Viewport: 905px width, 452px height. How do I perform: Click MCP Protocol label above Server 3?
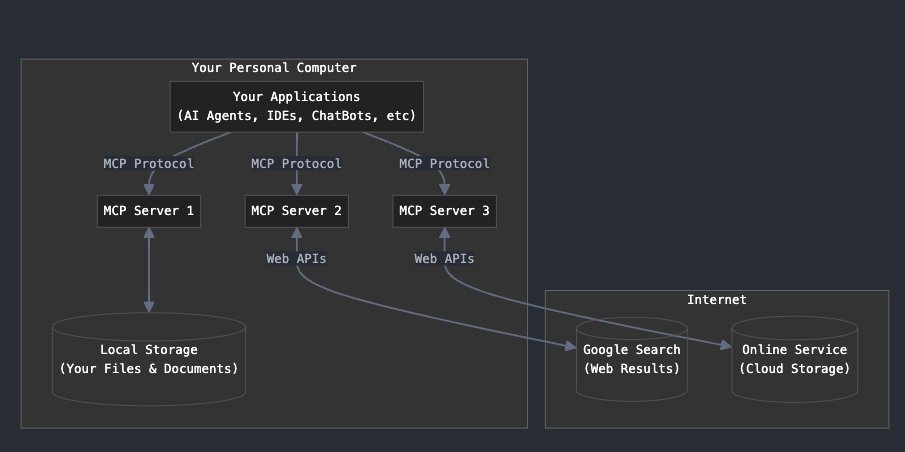pos(444,163)
